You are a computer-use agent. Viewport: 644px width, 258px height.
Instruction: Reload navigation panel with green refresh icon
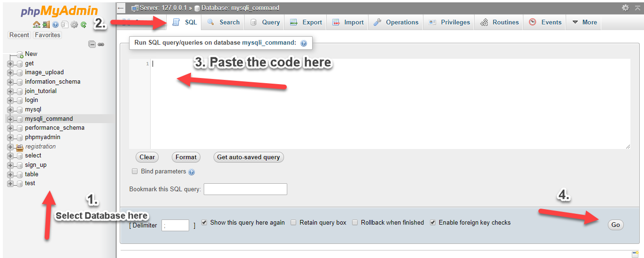click(83, 24)
